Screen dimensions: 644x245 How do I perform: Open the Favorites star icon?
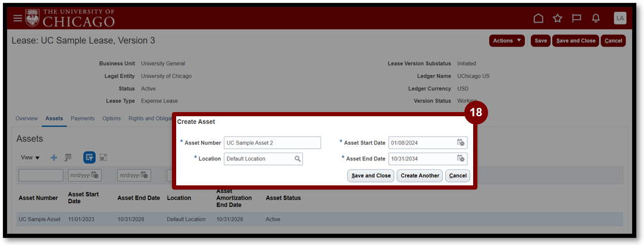(557, 18)
